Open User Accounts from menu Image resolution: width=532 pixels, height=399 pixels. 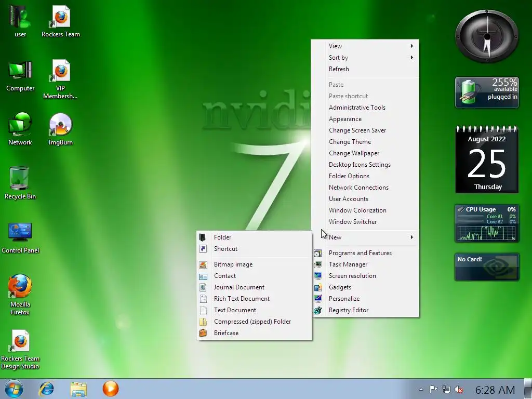tap(365, 199)
